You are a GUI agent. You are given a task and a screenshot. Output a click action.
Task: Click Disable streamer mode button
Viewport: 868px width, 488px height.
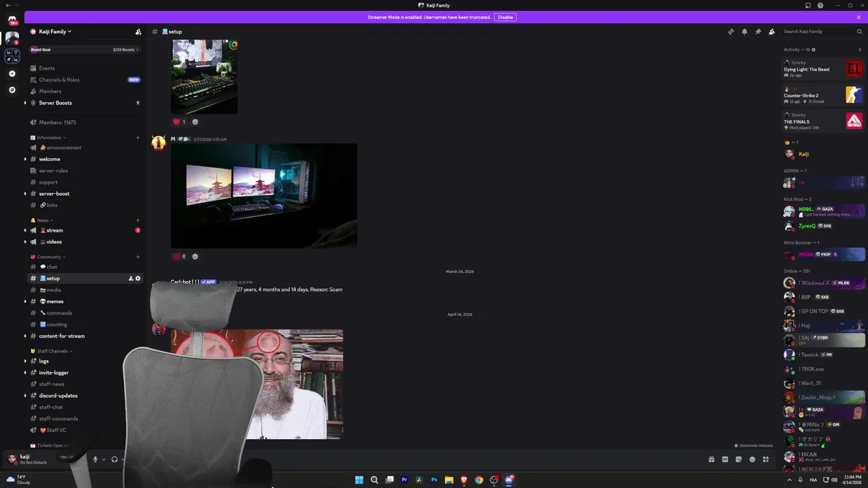coord(505,17)
